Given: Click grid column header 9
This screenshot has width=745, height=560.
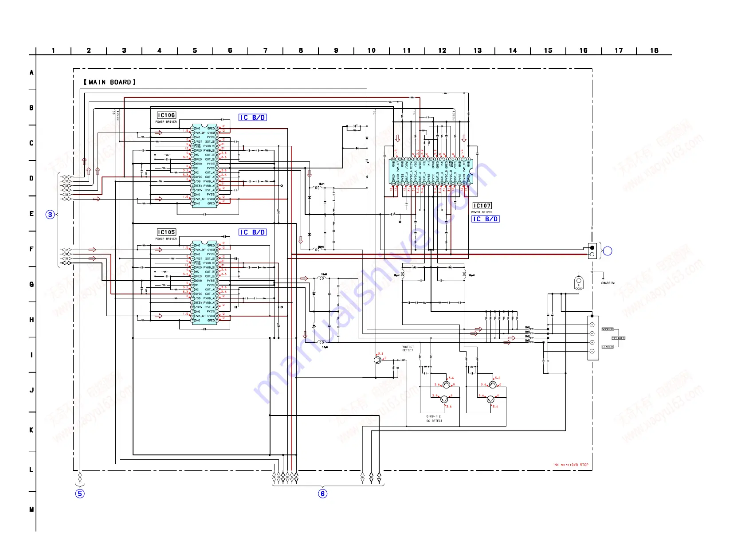Looking at the screenshot, I should click(x=336, y=51).
